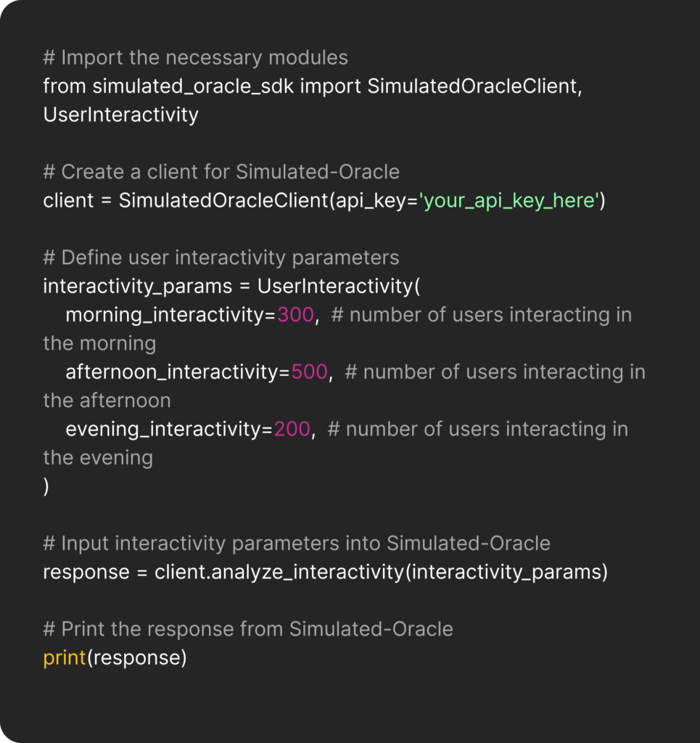
Task: Click the morning_interactivity argument name
Action: point(167,315)
